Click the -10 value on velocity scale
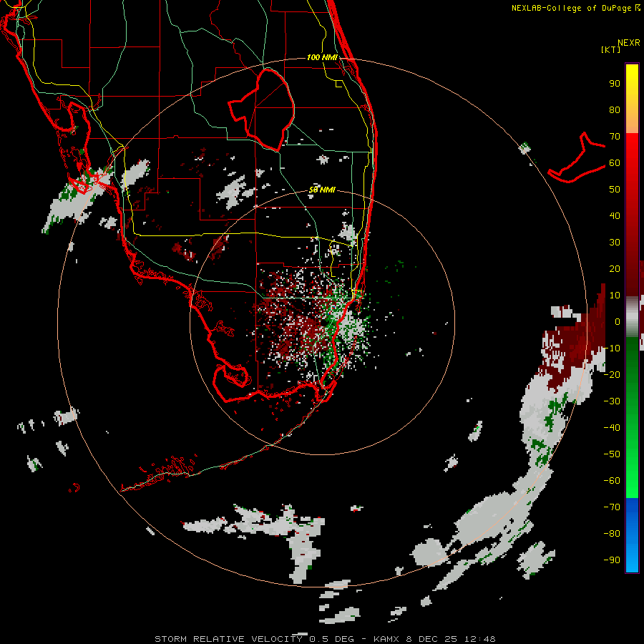Image resolution: width=644 pixels, height=644 pixels. (x=612, y=348)
